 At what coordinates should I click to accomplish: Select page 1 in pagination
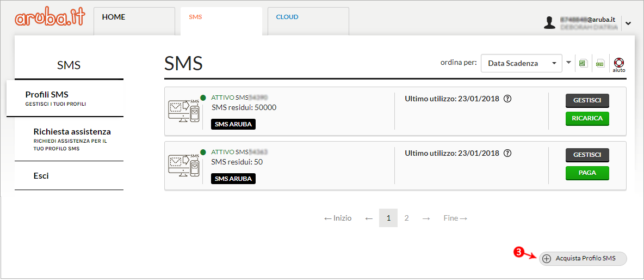pyautogui.click(x=388, y=218)
